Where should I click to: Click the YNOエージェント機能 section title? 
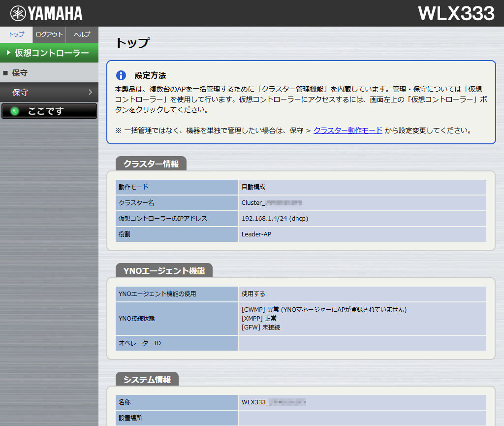click(x=164, y=271)
